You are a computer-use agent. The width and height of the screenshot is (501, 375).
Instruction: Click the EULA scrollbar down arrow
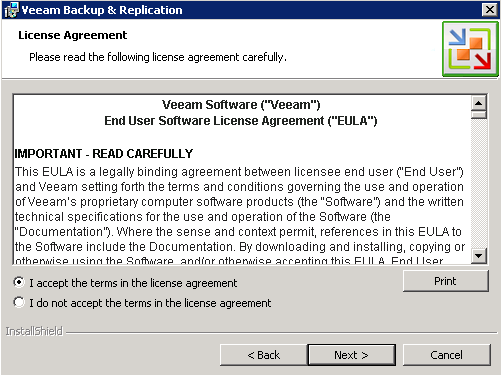click(x=479, y=256)
